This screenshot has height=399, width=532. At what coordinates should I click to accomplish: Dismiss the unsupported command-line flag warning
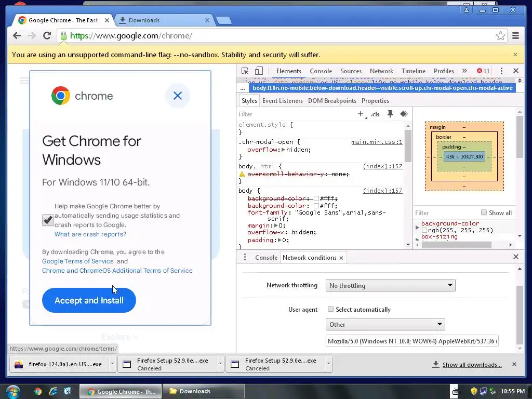515,54
